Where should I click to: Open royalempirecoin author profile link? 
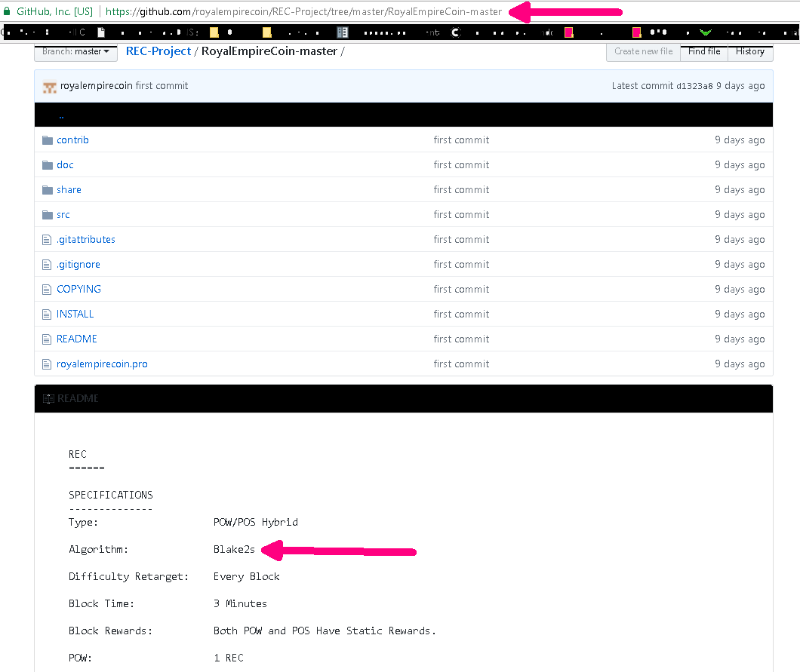(x=97, y=86)
